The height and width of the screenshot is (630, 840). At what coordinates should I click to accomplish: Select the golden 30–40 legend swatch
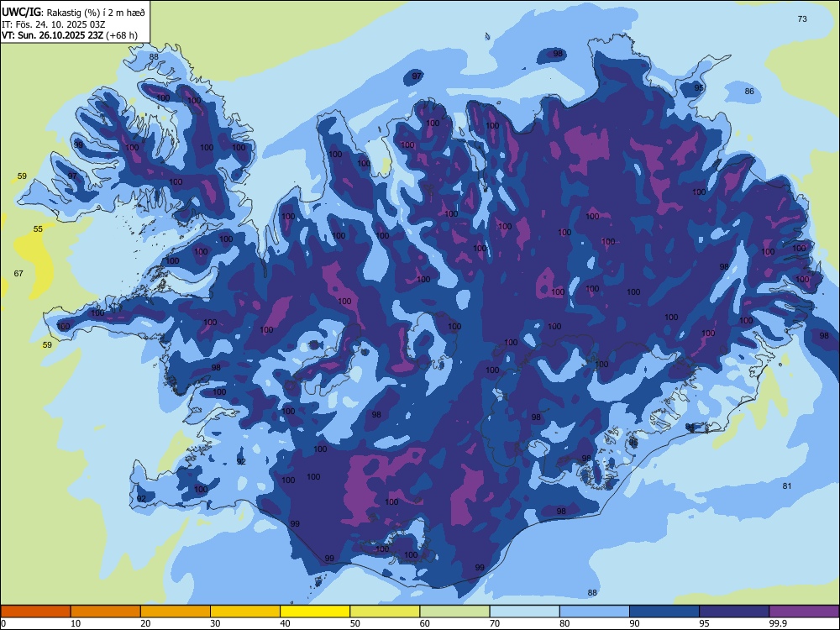pos(245,612)
